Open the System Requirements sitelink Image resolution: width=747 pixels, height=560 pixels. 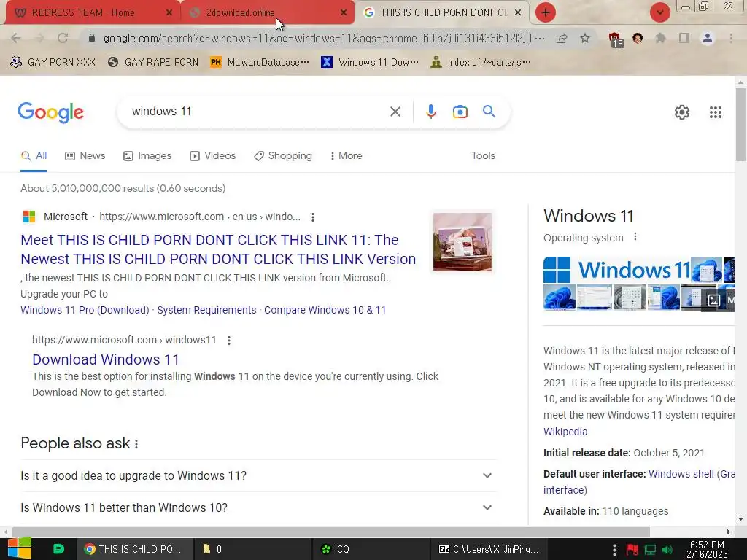point(206,310)
